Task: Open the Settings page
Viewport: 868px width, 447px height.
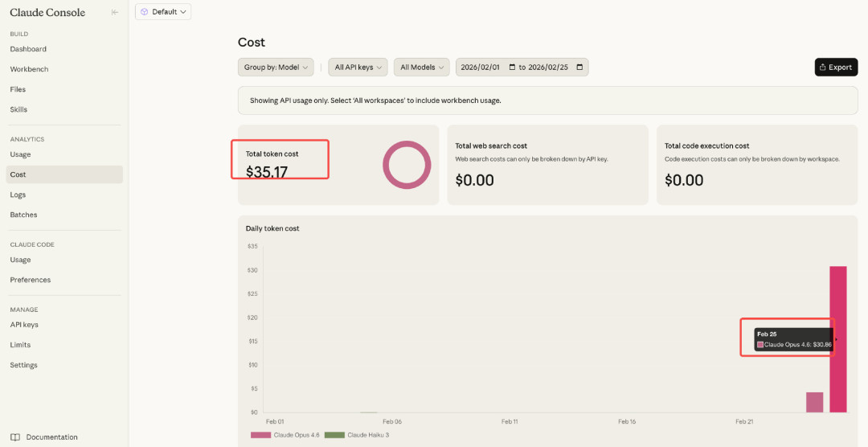Action: click(24, 365)
